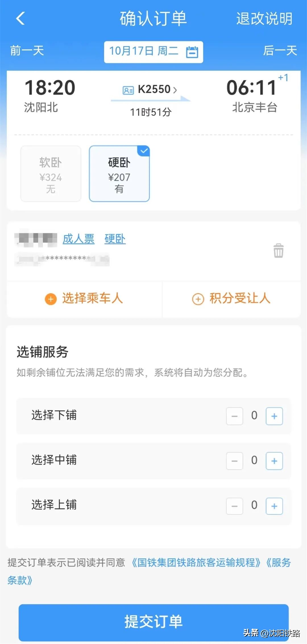Go to 后一天 next day
This screenshot has width=307, height=644.
(280, 51)
